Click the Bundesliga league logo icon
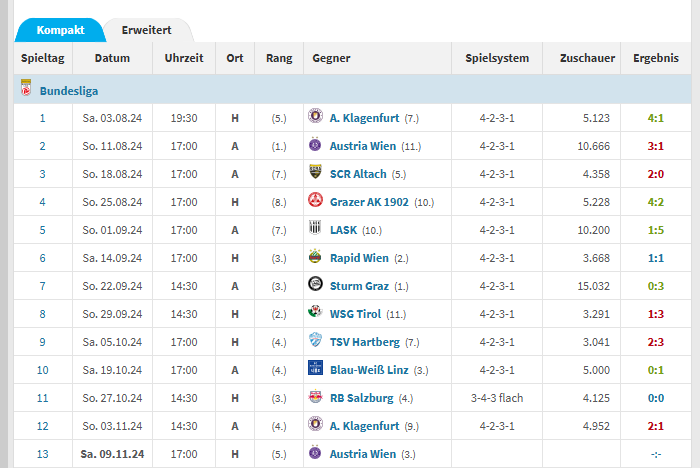700x468 pixels. point(25,91)
